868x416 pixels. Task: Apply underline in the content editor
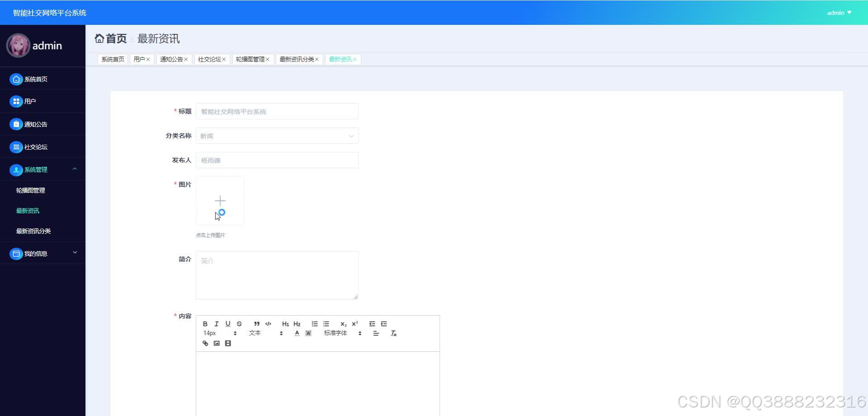[x=228, y=324]
